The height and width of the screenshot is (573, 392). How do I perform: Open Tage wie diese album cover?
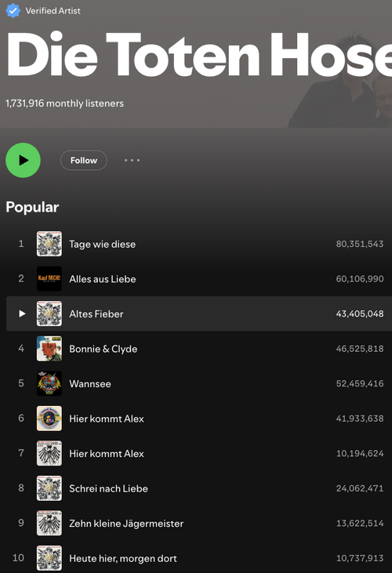point(49,244)
